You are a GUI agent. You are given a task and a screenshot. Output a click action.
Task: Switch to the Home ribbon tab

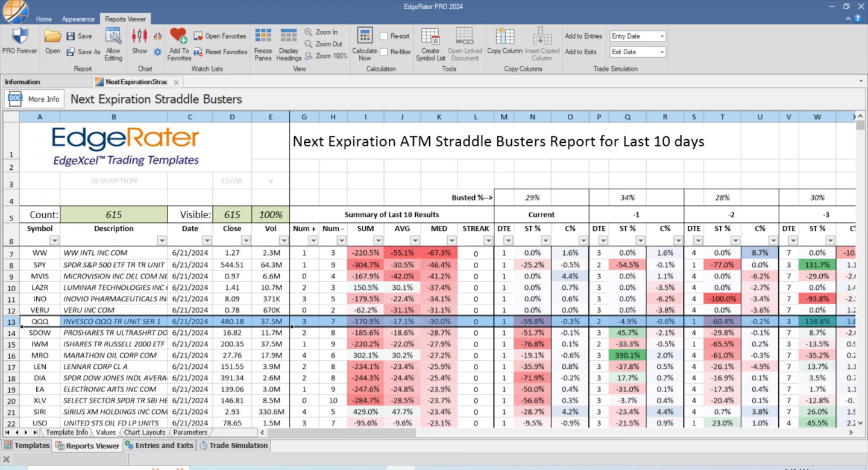click(43, 19)
